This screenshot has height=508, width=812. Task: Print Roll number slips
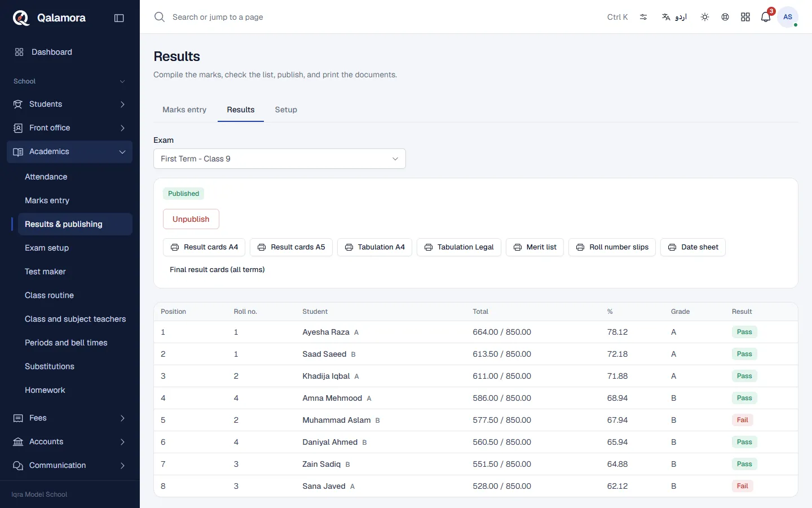pyautogui.click(x=612, y=247)
